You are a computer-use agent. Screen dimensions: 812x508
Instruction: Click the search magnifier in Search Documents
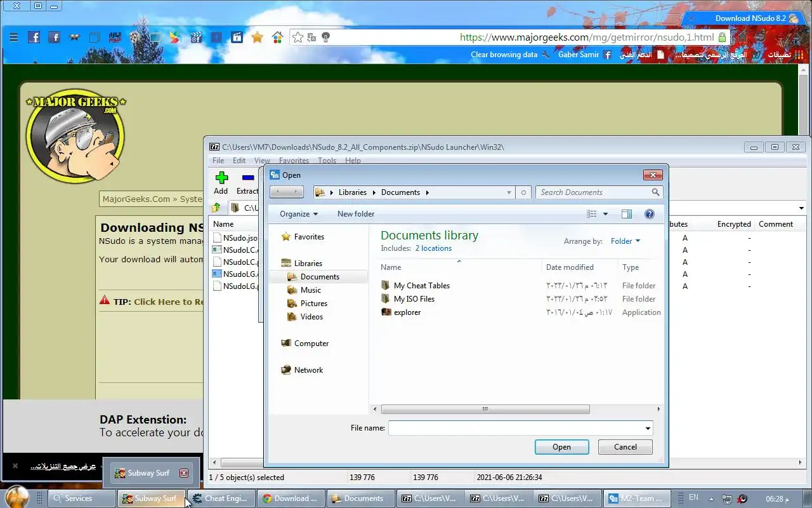(x=656, y=192)
